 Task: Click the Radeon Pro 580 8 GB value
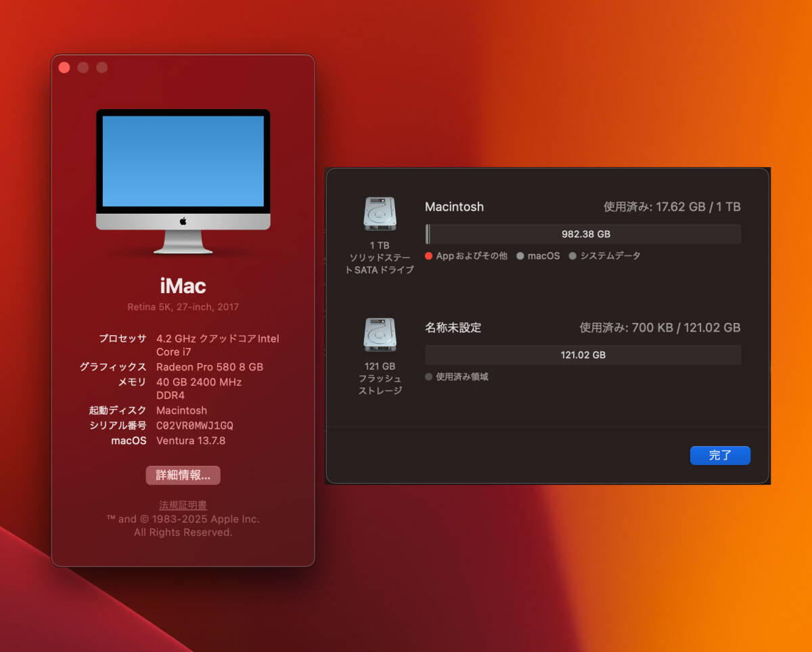point(210,367)
